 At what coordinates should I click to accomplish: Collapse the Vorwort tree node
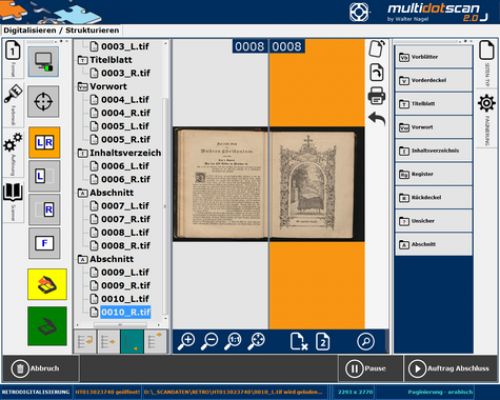[82, 87]
